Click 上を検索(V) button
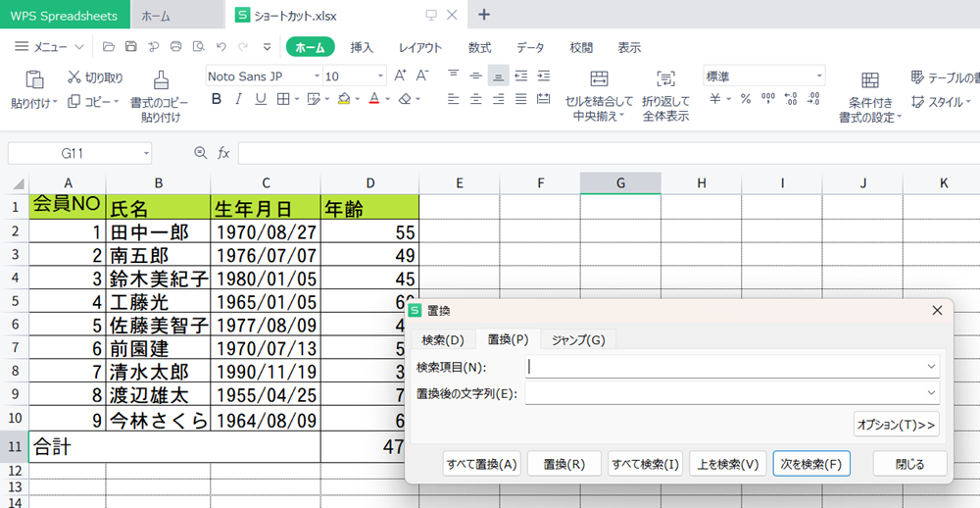This screenshot has height=508, width=980. pyautogui.click(x=727, y=464)
